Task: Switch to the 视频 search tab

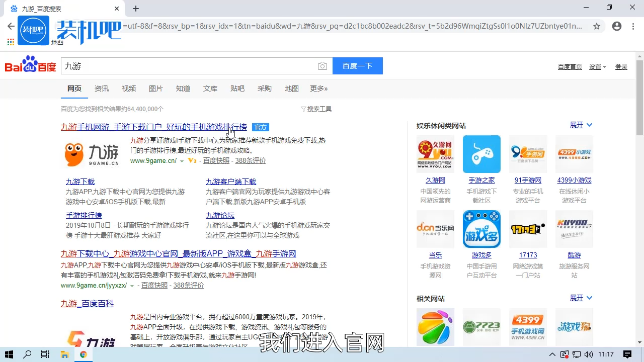Action: coord(129,88)
